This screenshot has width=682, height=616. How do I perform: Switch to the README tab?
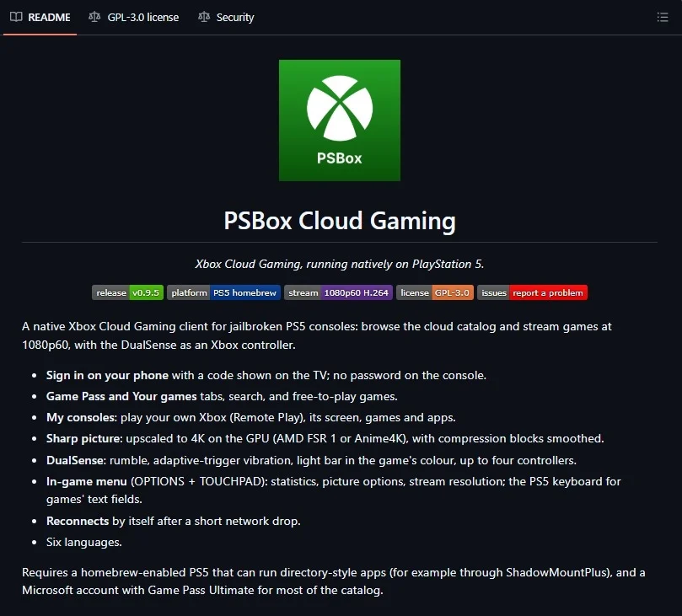tap(40, 17)
